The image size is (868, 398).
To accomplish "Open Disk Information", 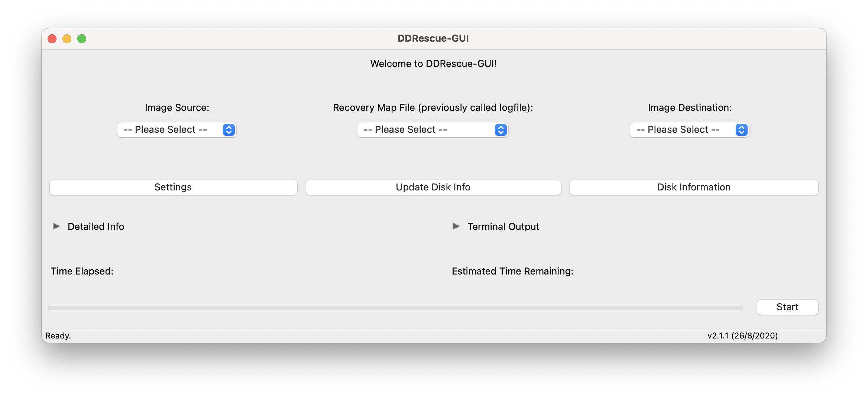I will pos(694,187).
